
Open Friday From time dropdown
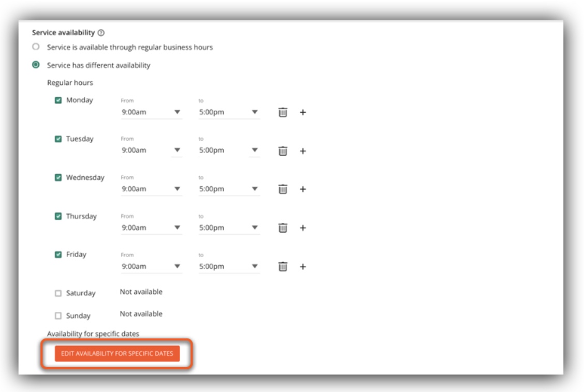click(152, 266)
